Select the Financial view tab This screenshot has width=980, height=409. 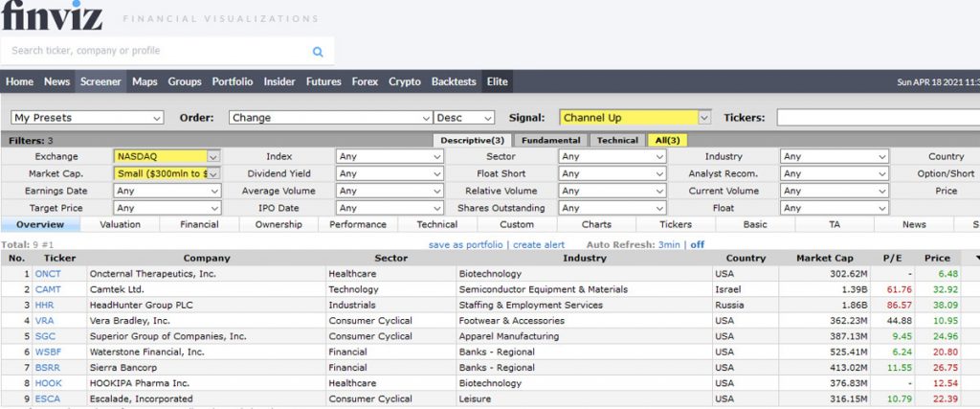(x=199, y=224)
